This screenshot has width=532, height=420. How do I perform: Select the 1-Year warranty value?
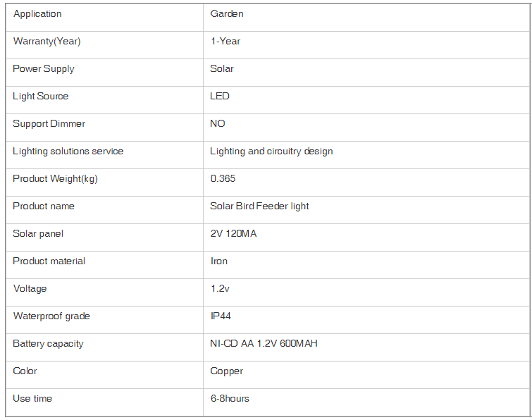pos(225,42)
